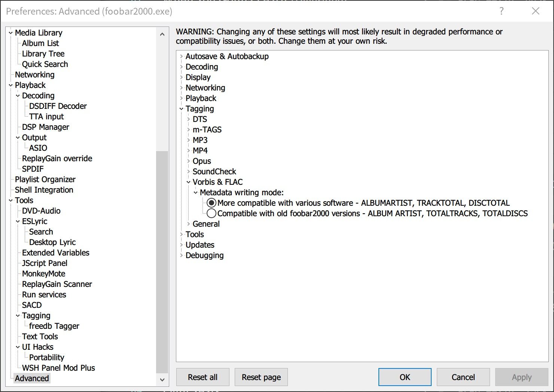Collapse the Tagging node under Tools

tap(18, 316)
